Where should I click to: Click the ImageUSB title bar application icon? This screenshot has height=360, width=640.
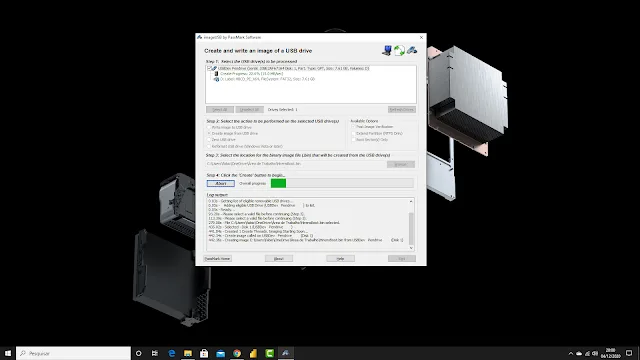click(x=200, y=37)
